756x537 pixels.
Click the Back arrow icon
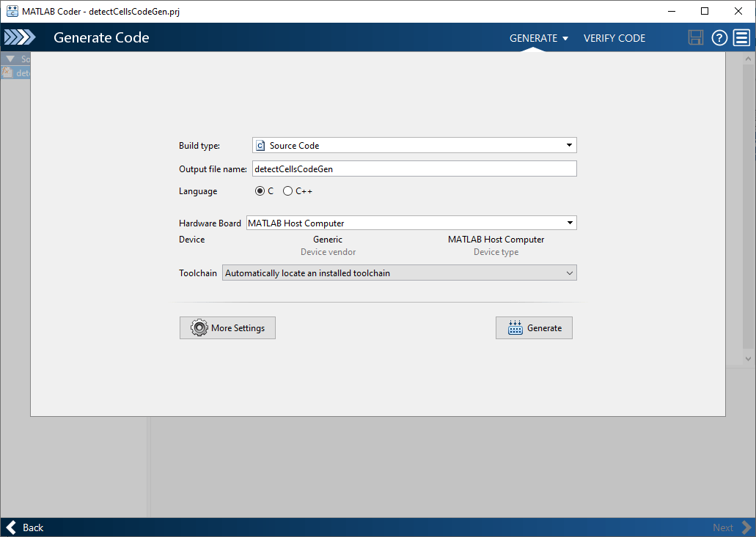12,527
